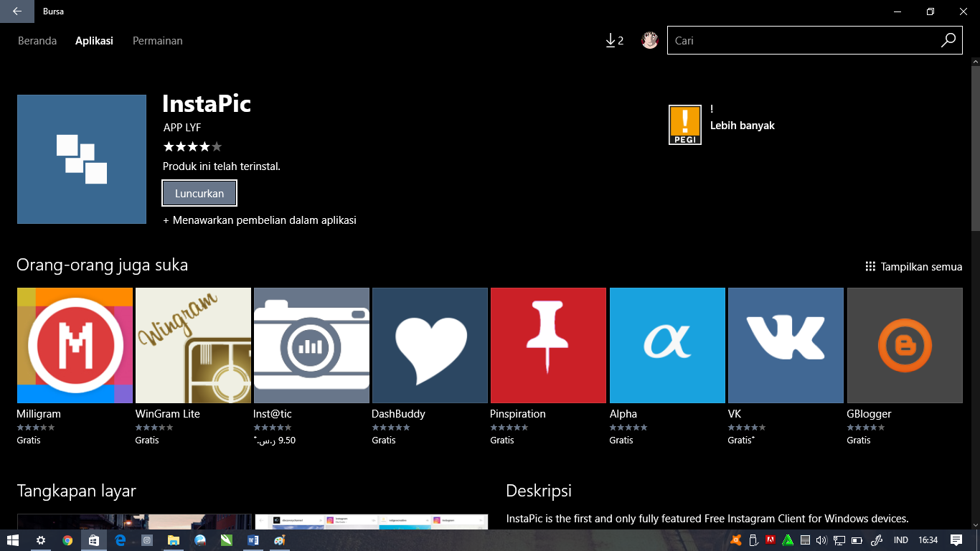
Task: Go to the Beranda tab
Action: 37,41
